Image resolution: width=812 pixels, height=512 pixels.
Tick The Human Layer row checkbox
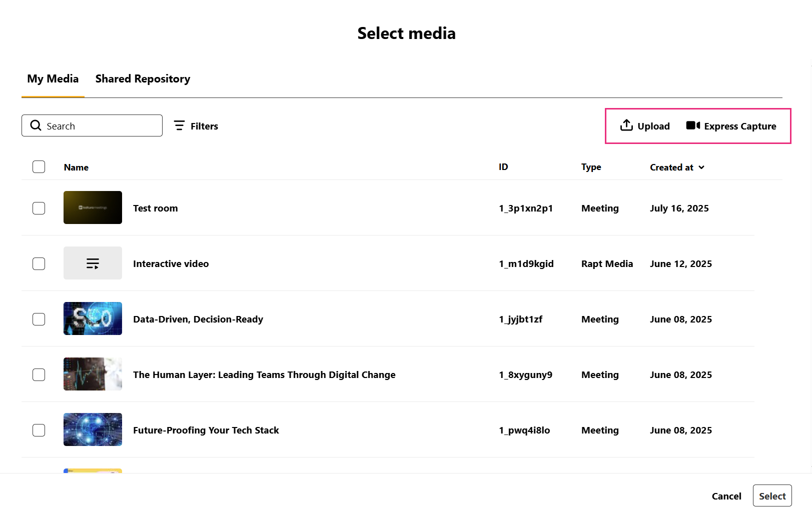(39, 374)
